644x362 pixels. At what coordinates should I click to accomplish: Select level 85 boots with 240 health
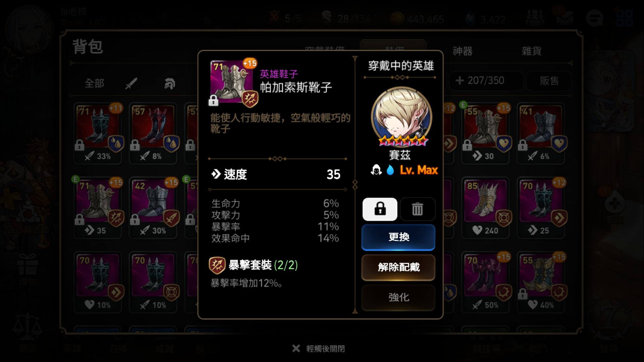click(x=486, y=208)
